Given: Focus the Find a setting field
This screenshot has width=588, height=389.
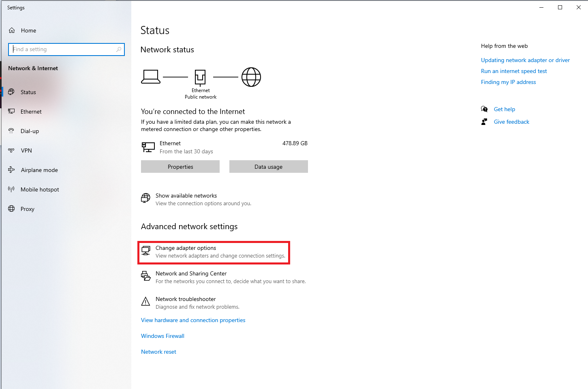Looking at the screenshot, I should [66, 49].
